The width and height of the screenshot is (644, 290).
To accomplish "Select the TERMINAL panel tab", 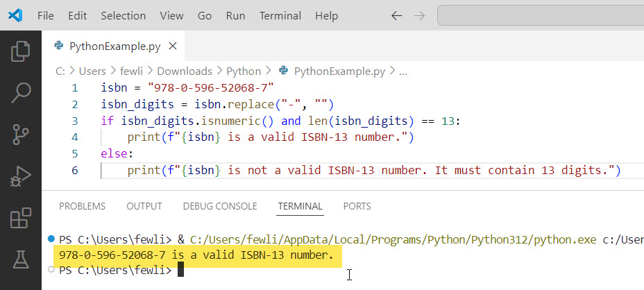I will click(x=300, y=206).
